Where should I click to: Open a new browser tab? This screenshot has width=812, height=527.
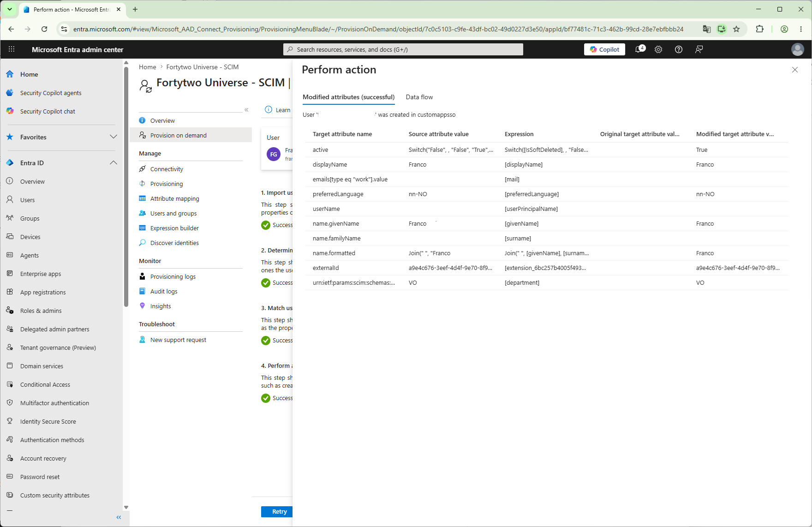pos(135,9)
